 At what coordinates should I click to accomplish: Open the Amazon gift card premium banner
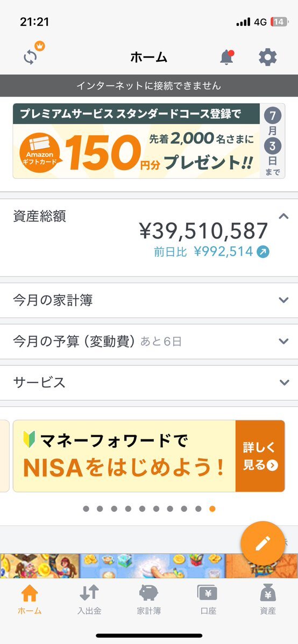click(149, 141)
